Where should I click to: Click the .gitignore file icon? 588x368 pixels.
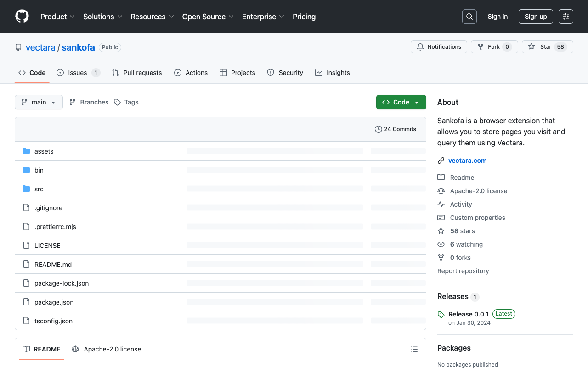click(x=26, y=208)
